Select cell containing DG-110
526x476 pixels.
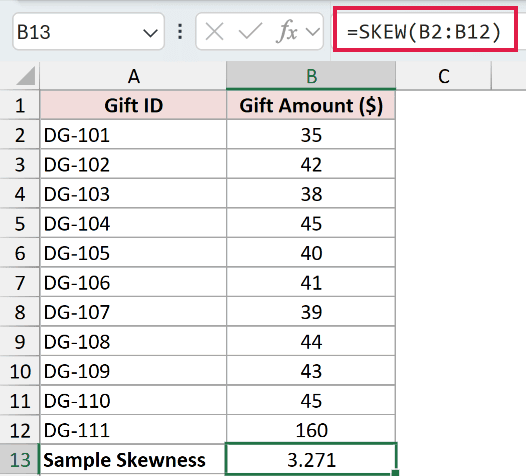coord(133,400)
